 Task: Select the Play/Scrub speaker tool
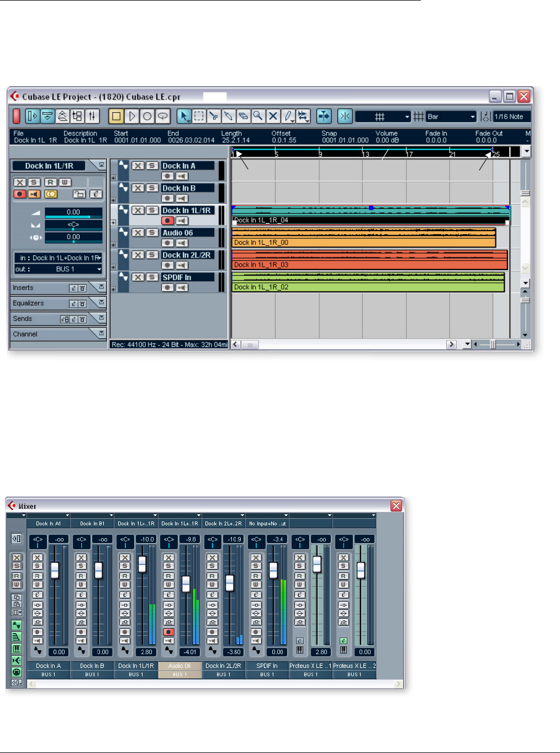pyautogui.click(x=303, y=116)
